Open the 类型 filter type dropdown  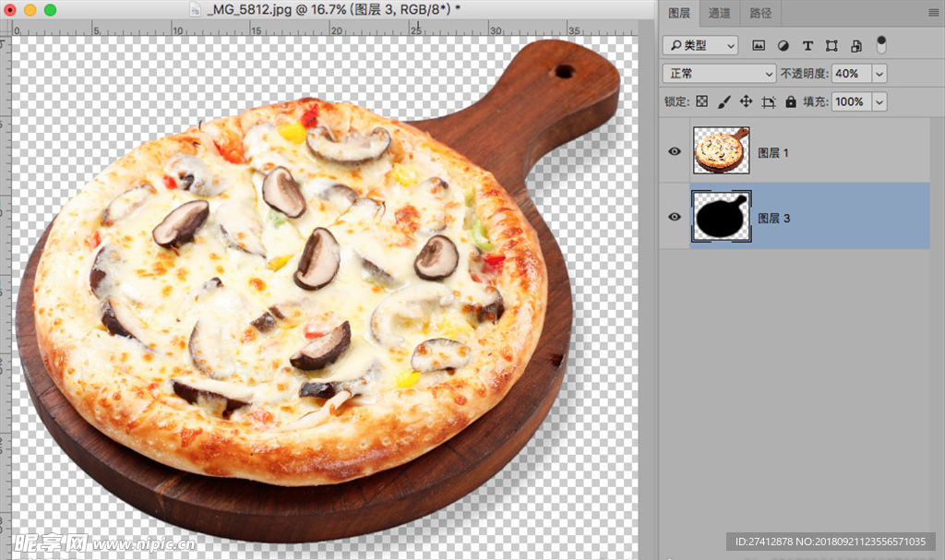click(x=700, y=45)
